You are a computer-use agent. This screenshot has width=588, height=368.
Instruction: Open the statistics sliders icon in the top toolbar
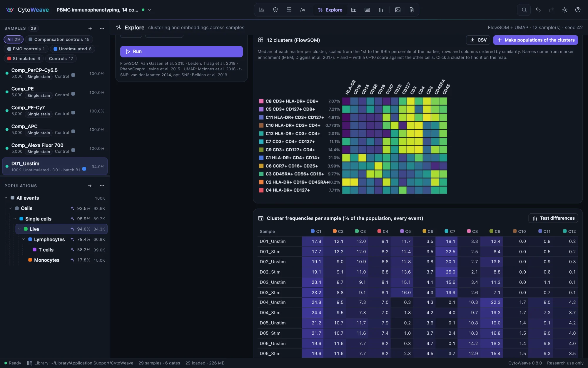(x=381, y=10)
